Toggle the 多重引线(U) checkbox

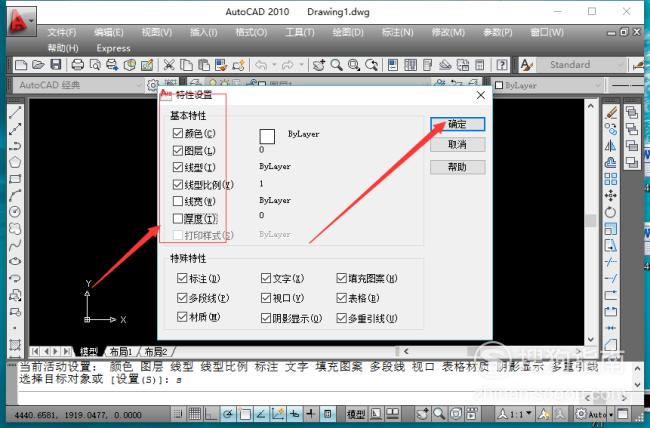[342, 318]
